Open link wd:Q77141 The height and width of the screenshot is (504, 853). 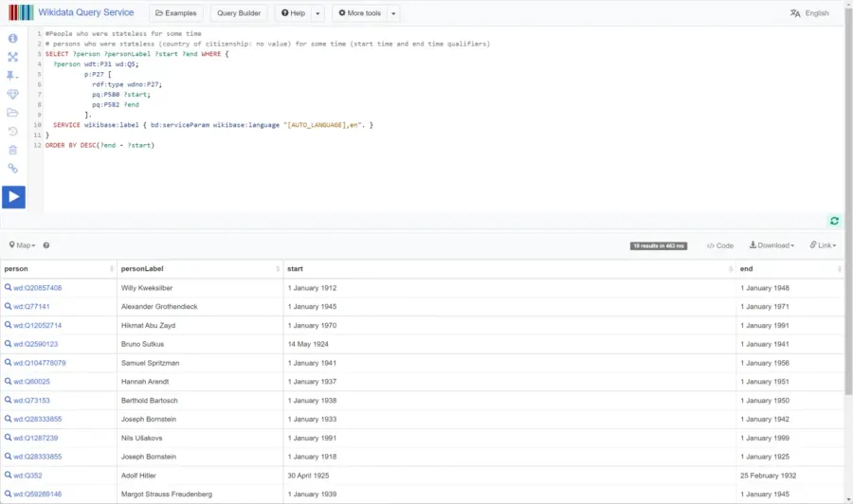[31, 307]
